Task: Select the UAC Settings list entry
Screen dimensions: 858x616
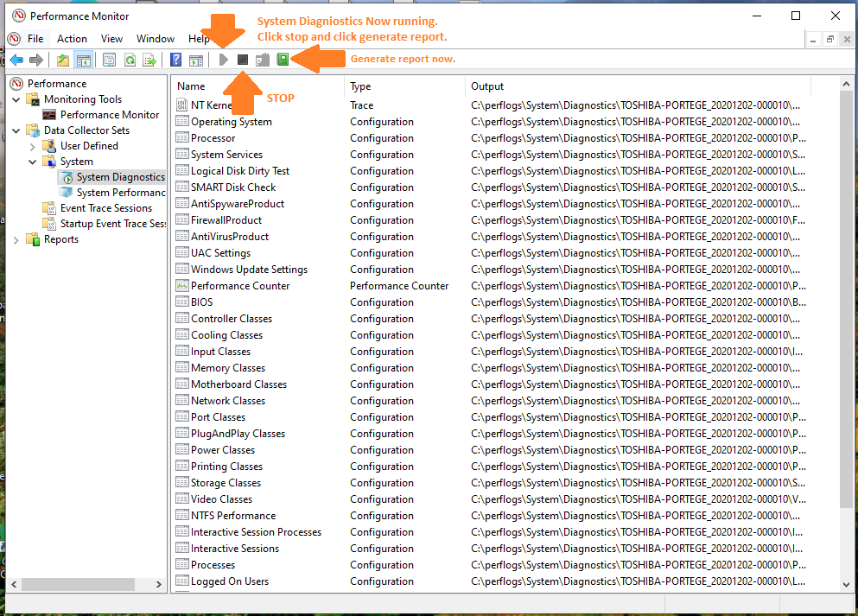Action: click(x=220, y=253)
